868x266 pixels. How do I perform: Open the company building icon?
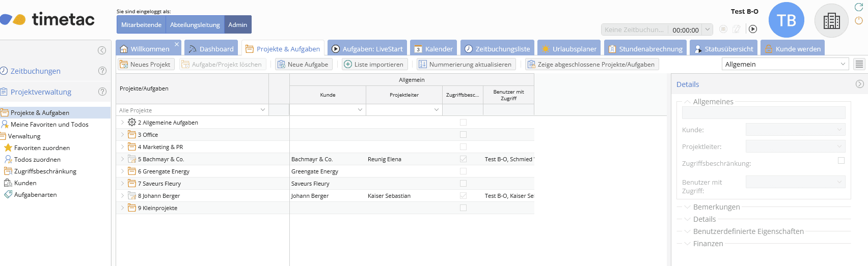[x=831, y=21]
